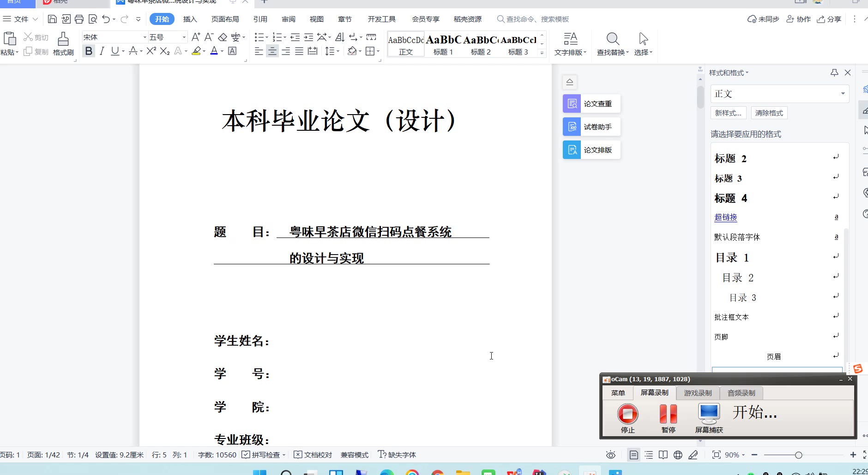The width and height of the screenshot is (868, 475).
Task: Open the font name dropdown (宋体)
Action: 145,37
